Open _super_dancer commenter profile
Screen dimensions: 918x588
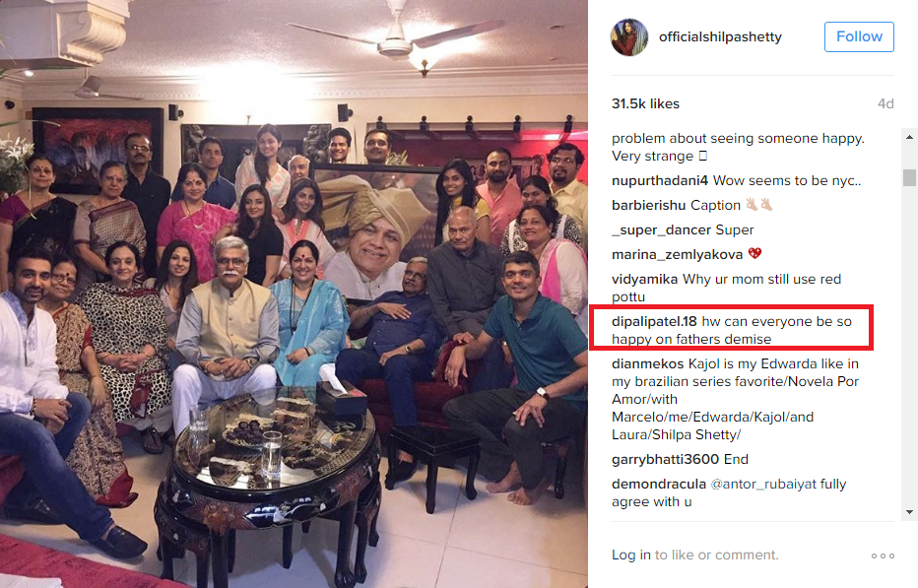pyautogui.click(x=661, y=230)
